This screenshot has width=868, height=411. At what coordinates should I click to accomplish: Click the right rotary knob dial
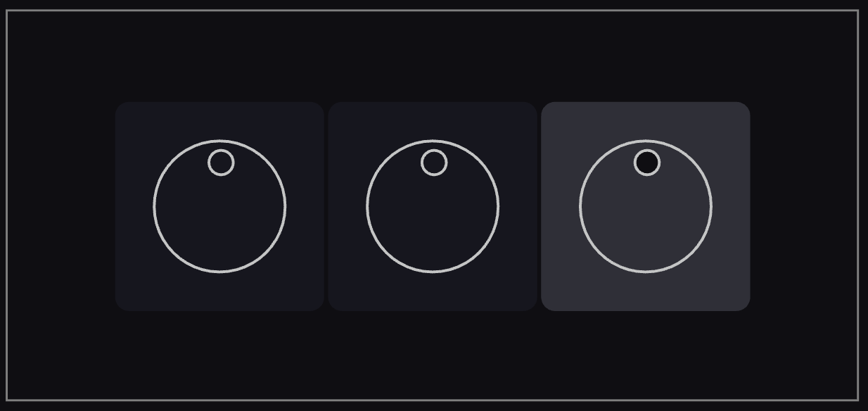[646, 206]
